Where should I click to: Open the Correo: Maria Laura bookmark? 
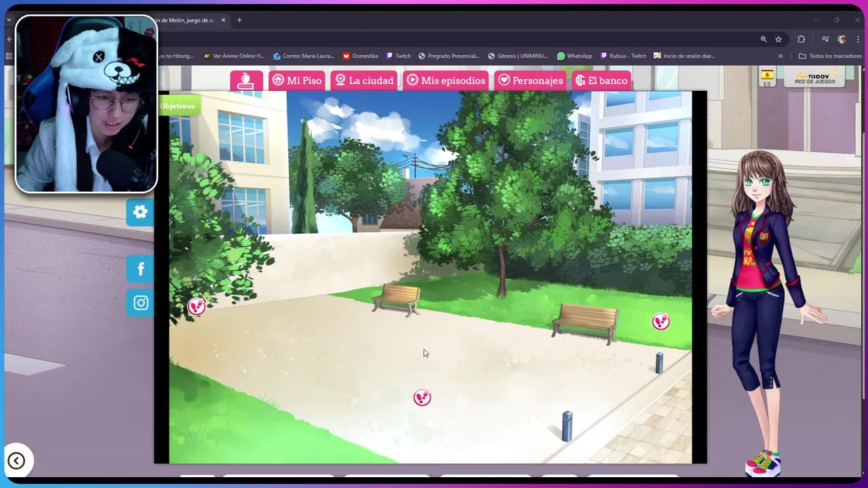304,56
